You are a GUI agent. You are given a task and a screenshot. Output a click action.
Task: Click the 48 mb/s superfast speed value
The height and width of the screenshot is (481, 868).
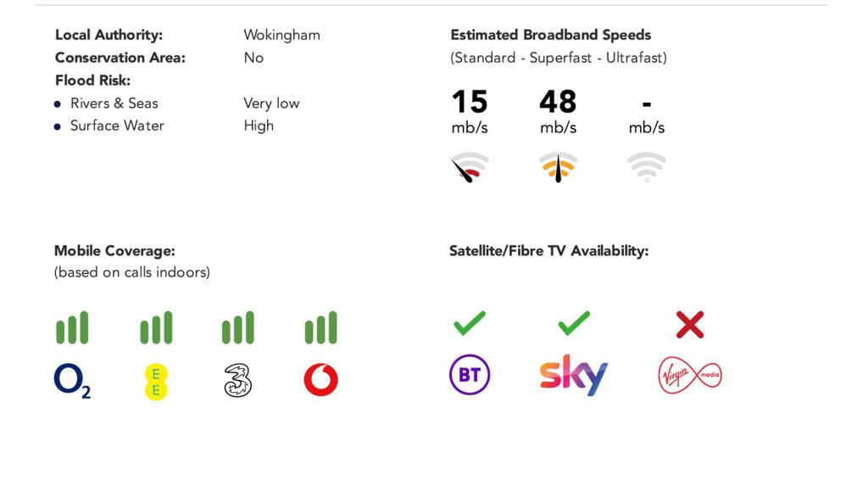(558, 102)
